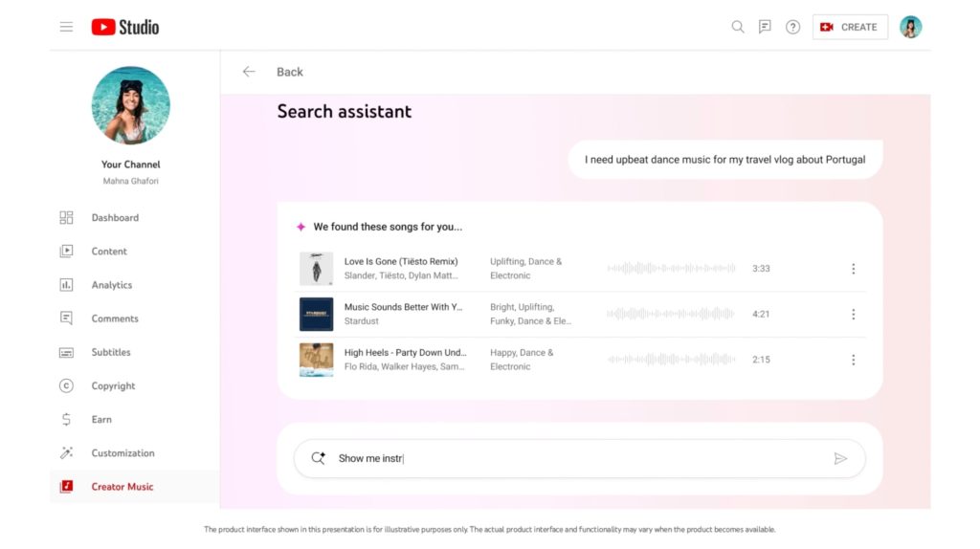The height and width of the screenshot is (549, 980).
Task: Click the CREATE button
Action: click(850, 27)
